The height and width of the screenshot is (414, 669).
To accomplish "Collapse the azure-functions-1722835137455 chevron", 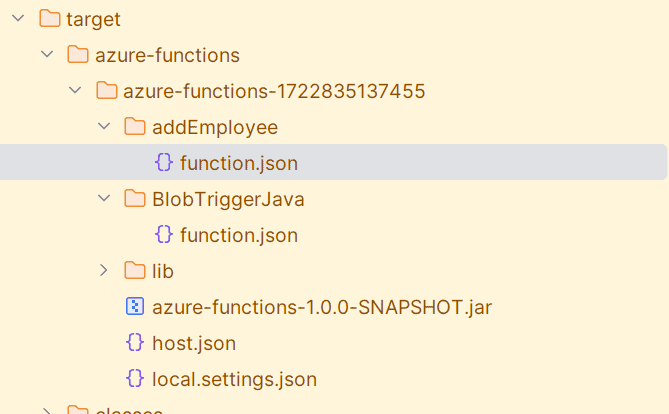I will coord(75,90).
